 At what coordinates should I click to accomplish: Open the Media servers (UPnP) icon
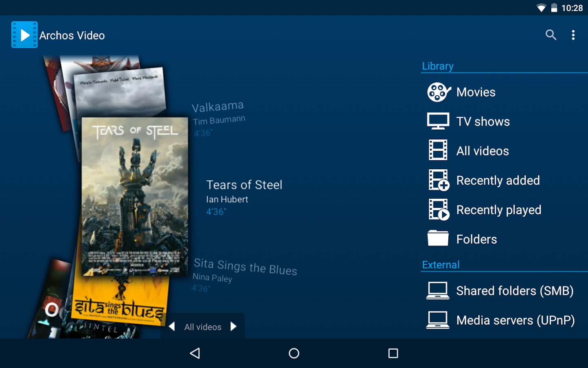[x=437, y=320]
